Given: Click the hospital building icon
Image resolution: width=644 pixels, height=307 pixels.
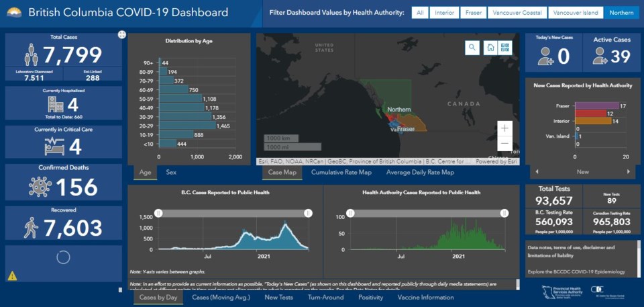Looking at the screenshot, I should 55,105.
